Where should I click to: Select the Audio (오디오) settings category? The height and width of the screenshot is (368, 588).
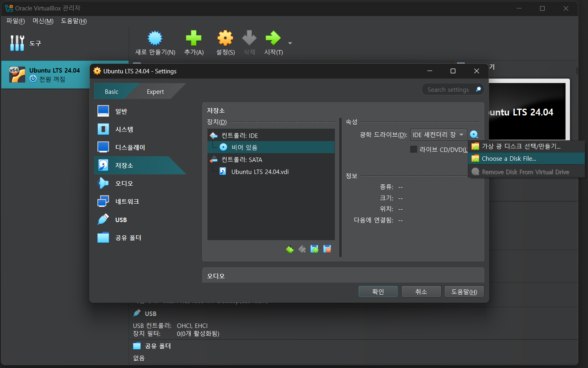tap(140, 183)
